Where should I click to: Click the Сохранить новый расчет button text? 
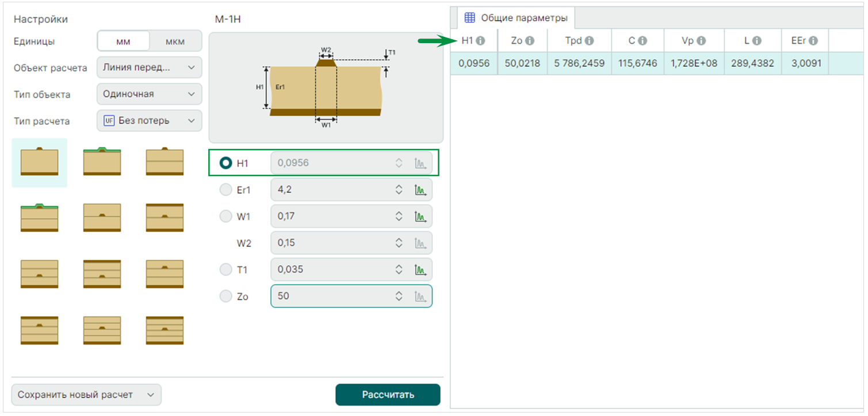75,395
